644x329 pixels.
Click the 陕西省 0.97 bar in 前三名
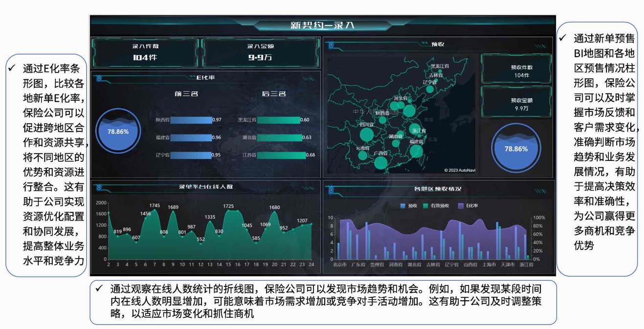[x=191, y=120]
